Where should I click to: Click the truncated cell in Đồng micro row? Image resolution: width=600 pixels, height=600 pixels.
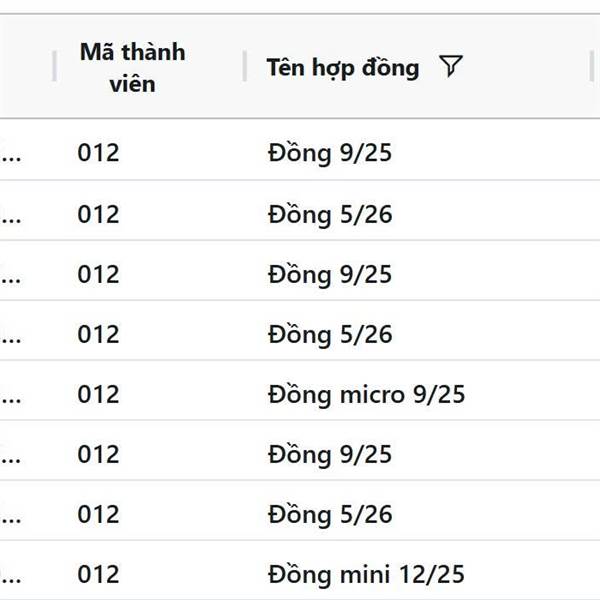point(11,398)
